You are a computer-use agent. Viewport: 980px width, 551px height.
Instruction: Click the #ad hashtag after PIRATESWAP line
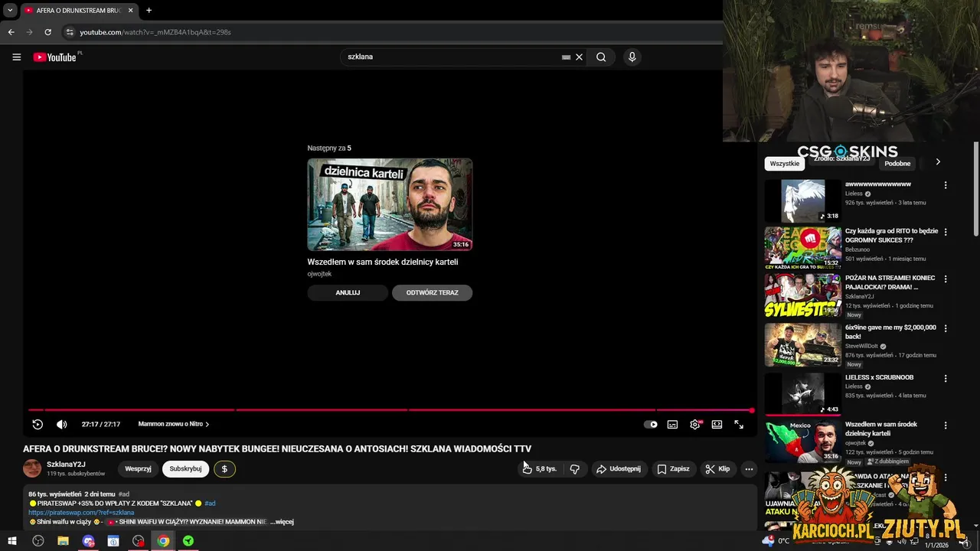pos(210,504)
